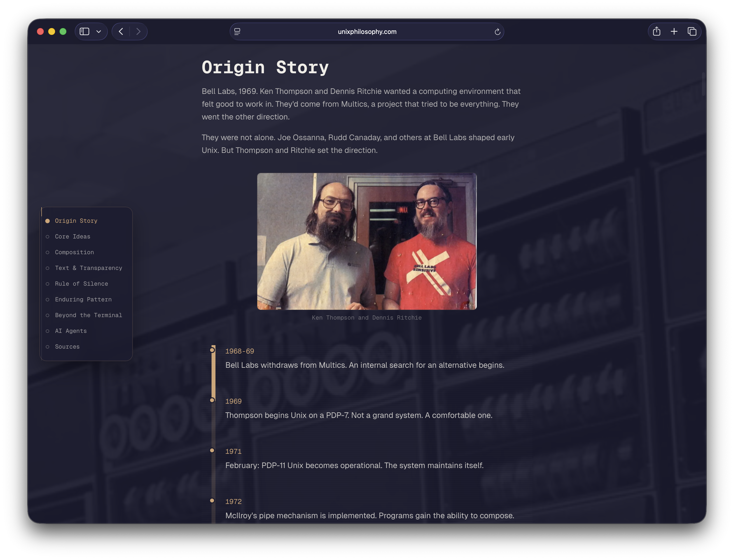The width and height of the screenshot is (734, 560).
Task: Toggle the Safari sidebar icon
Action: point(84,31)
